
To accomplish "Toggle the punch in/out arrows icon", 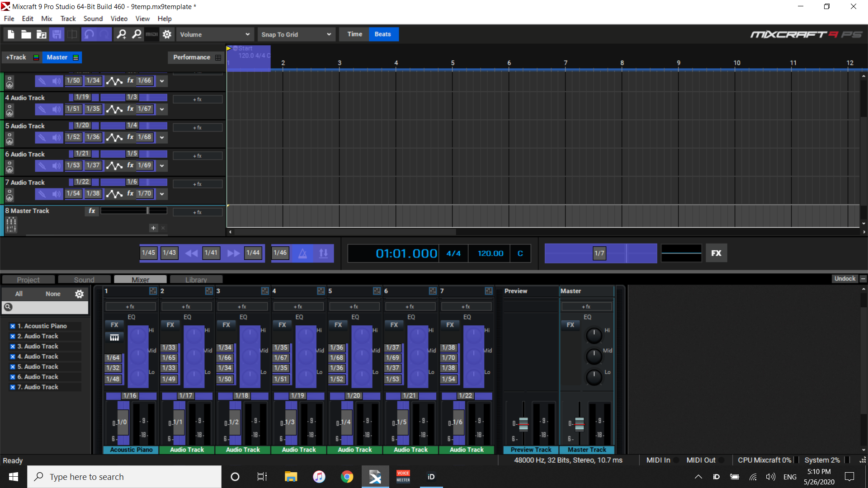I will point(324,253).
